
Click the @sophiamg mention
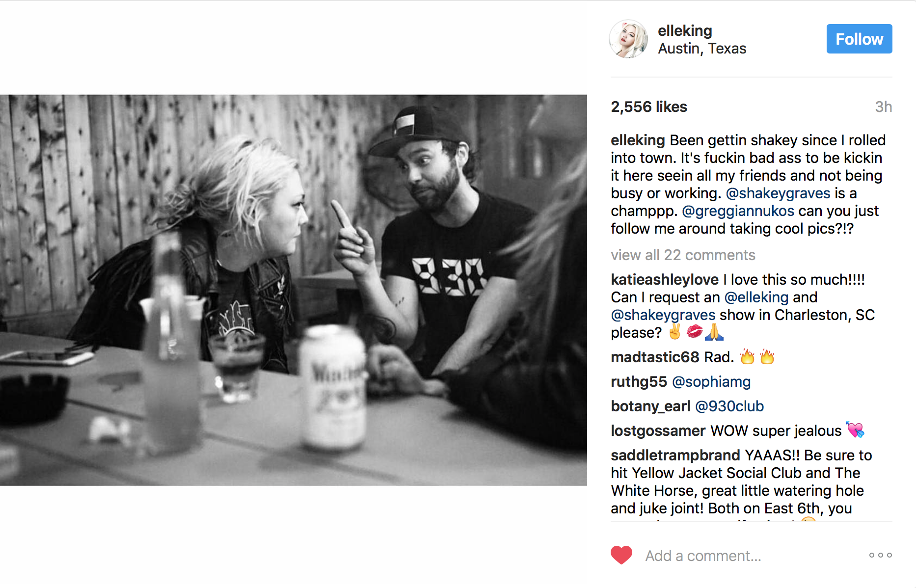(711, 382)
